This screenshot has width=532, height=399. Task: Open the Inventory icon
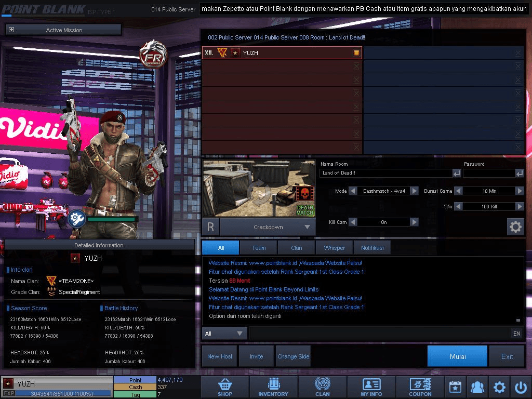pos(273,387)
